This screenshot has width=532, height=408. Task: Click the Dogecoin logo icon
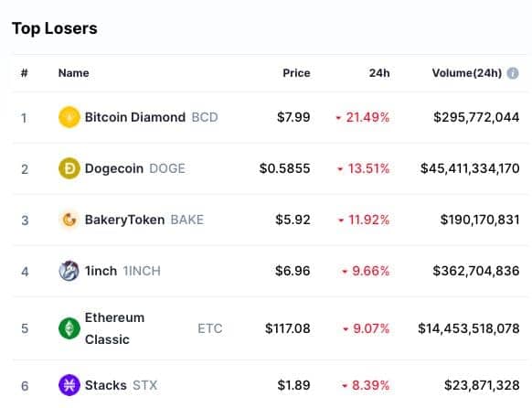pos(69,168)
